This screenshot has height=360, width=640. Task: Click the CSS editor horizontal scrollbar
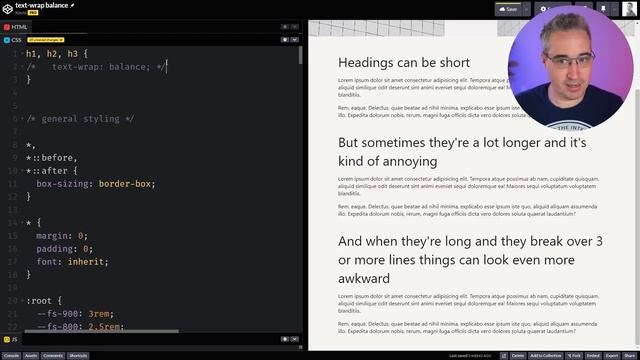(x=101, y=331)
